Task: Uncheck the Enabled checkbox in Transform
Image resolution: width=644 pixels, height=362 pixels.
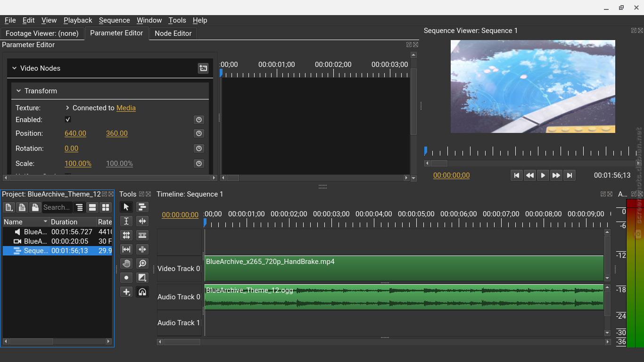Action: 68,120
